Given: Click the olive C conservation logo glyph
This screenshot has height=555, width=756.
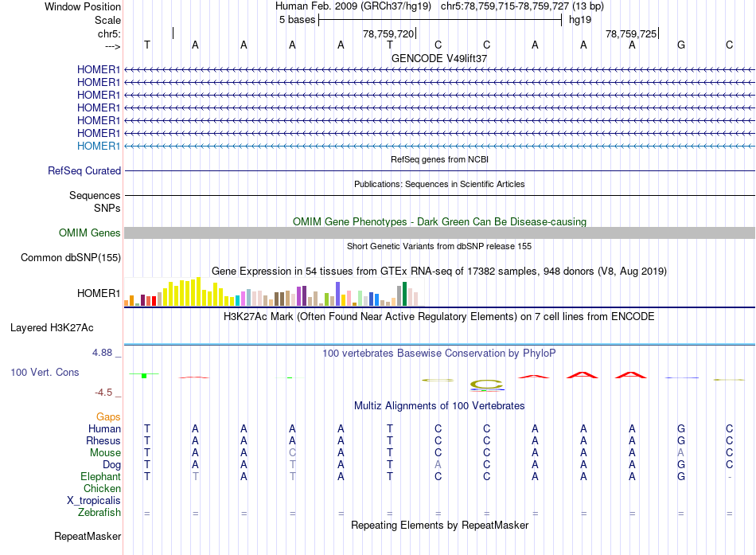Looking at the screenshot, I should pyautogui.click(x=487, y=385).
